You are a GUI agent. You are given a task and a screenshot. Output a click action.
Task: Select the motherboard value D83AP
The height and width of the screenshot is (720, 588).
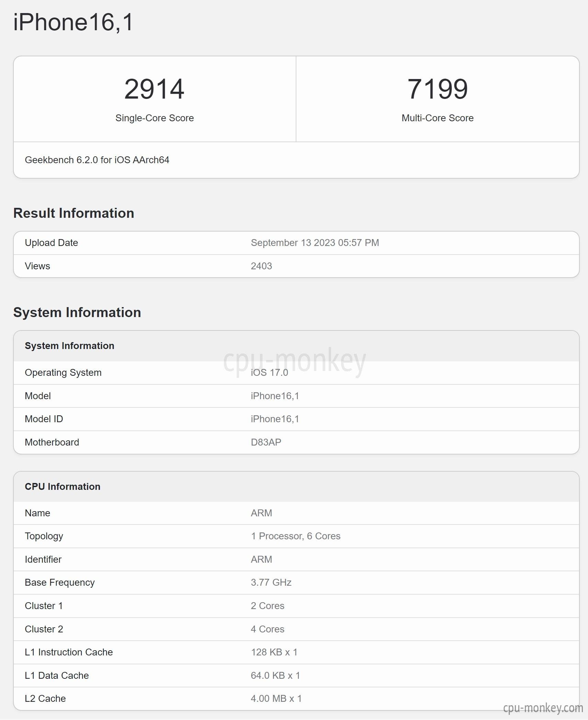coord(266,442)
